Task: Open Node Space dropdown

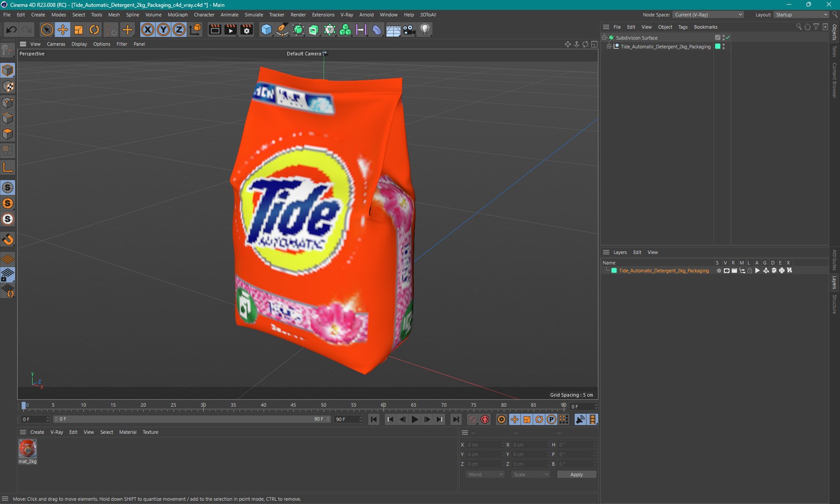Action: click(x=708, y=14)
